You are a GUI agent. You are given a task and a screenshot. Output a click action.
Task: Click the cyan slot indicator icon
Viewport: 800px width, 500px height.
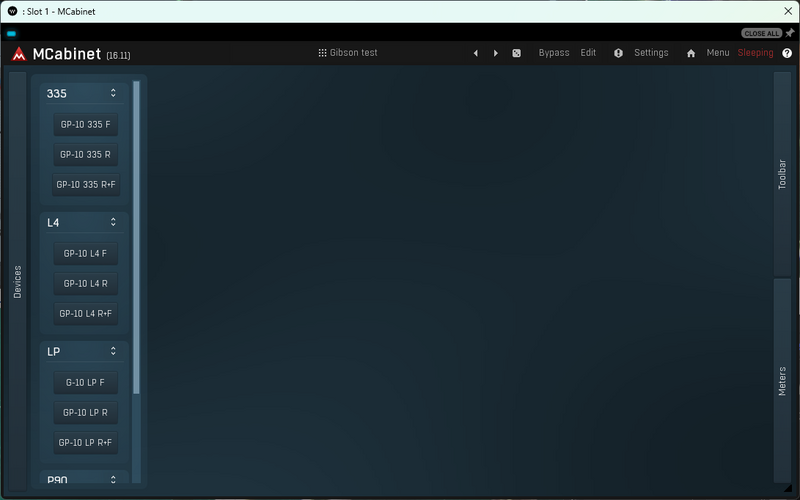[11, 34]
